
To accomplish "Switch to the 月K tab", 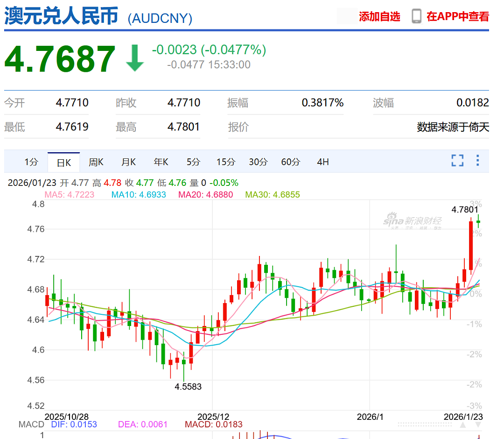I will click(129, 162).
